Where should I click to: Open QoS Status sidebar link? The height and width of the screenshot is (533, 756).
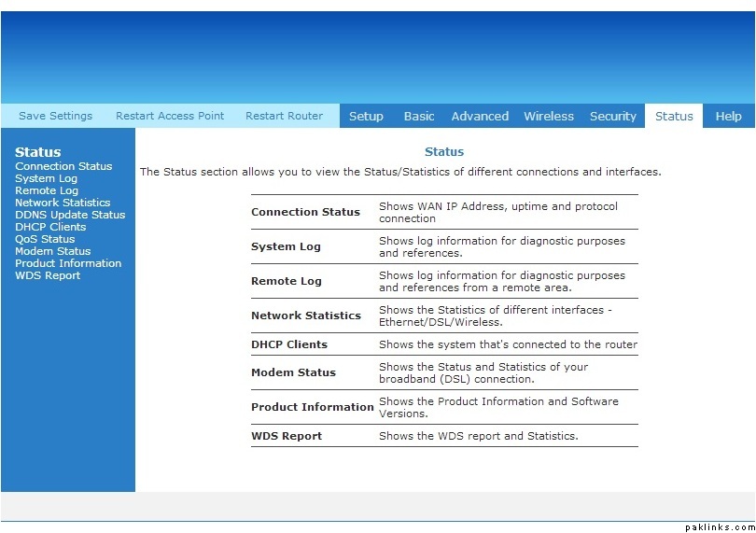point(45,239)
